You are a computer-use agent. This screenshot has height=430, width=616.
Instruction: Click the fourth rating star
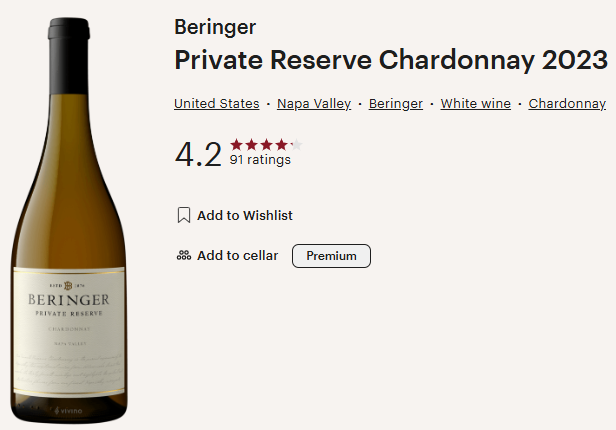[x=281, y=145]
